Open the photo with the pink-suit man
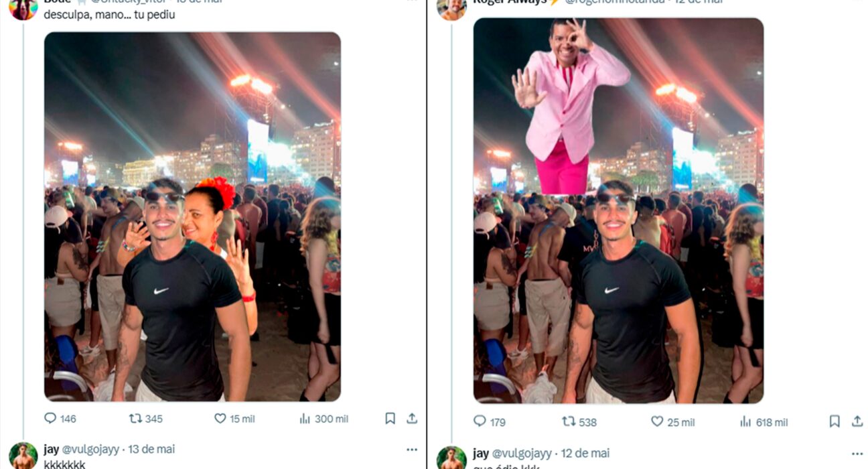This screenshot has width=868, height=469. coord(618,210)
